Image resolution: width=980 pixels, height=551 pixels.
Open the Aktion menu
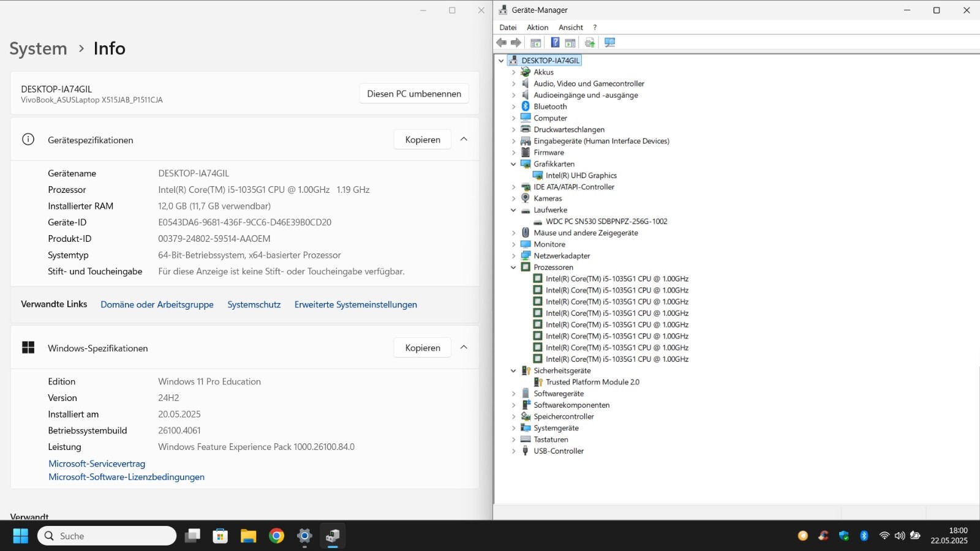537,28
